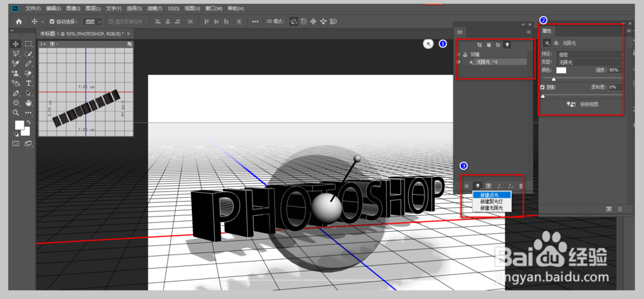Delete selected item with 3D panel trash icon

pos(521,186)
